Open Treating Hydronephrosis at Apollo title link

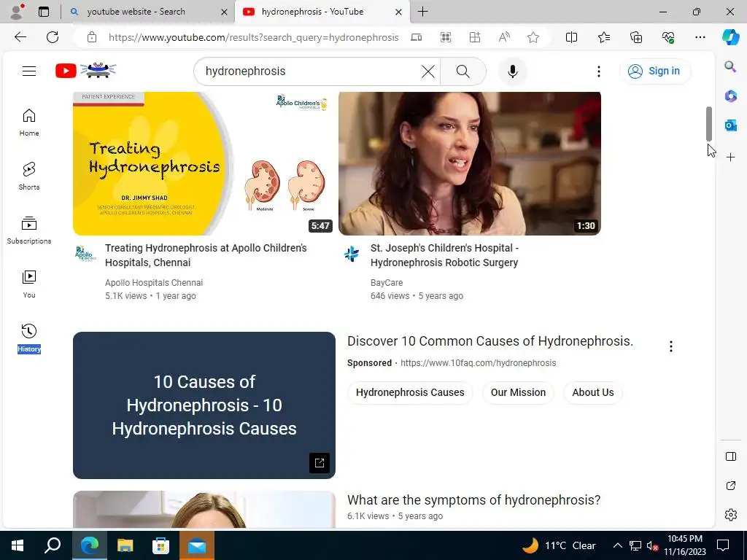pos(206,255)
